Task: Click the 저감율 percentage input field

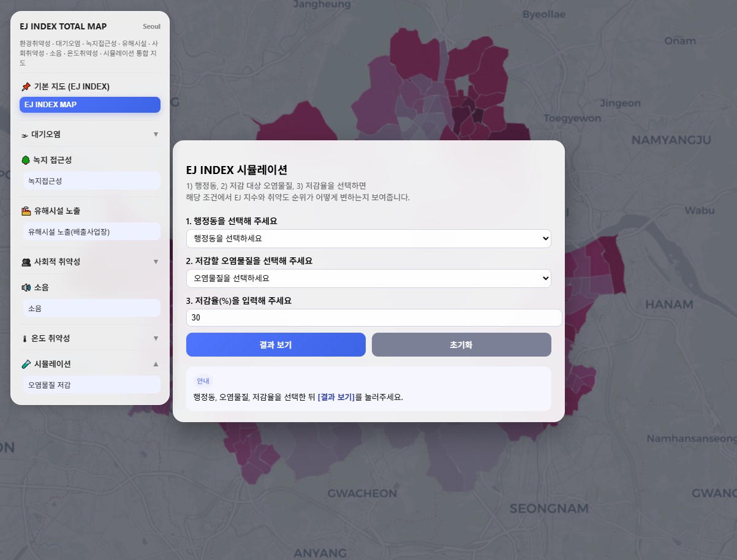Action: 374,317
